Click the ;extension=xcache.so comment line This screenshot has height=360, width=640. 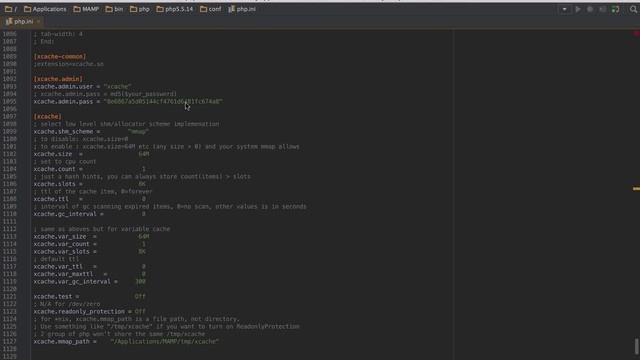pyautogui.click(x=69, y=64)
